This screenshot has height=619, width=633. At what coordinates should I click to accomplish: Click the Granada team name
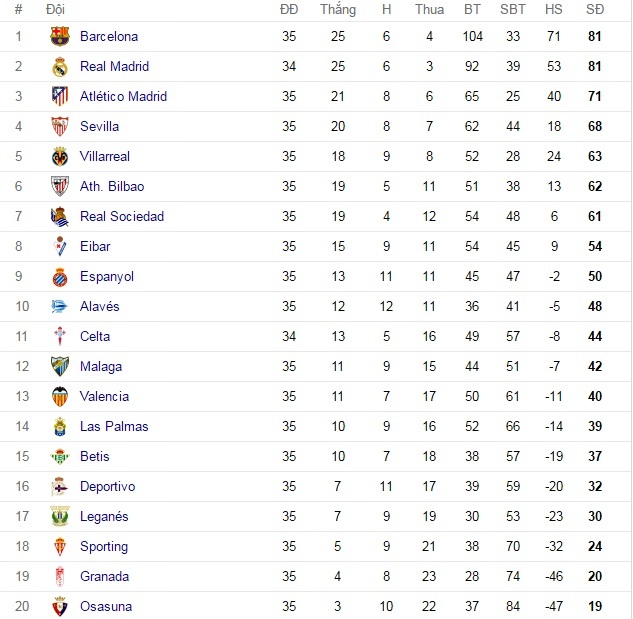pyautogui.click(x=104, y=577)
